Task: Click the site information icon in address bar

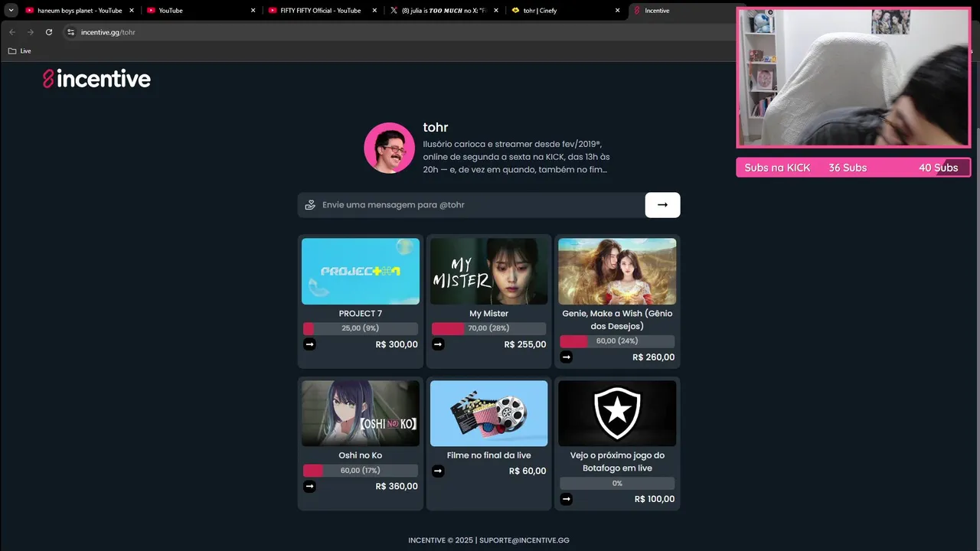Action: tap(71, 32)
